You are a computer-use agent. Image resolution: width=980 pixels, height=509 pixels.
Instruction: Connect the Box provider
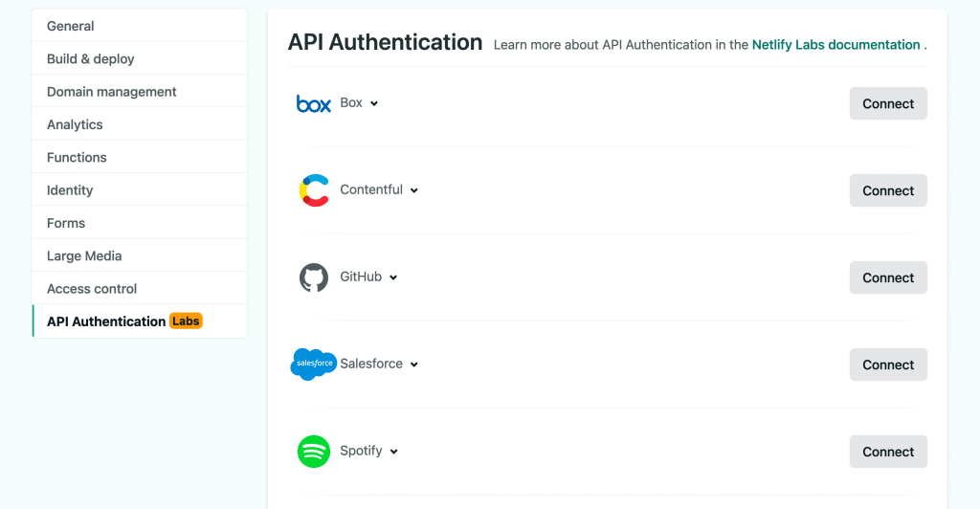(888, 103)
